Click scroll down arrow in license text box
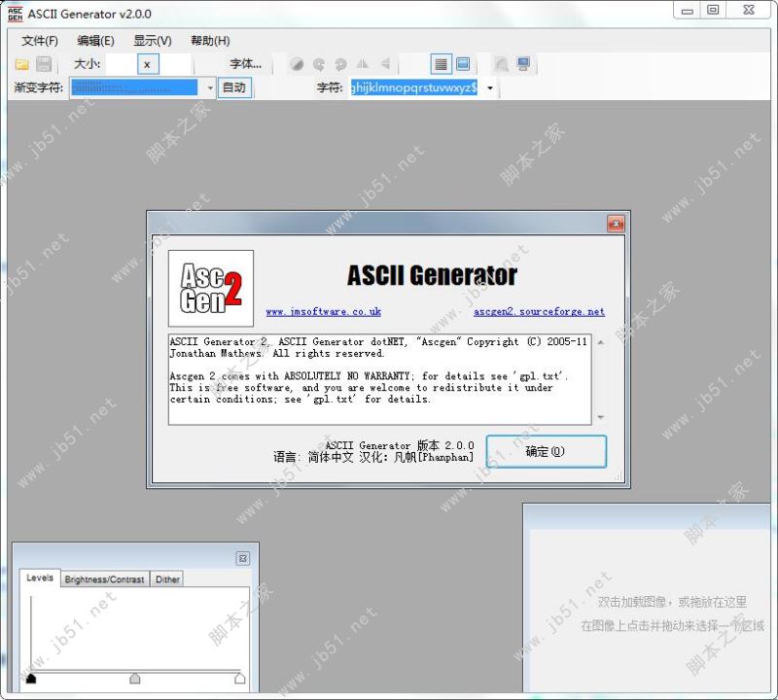The width and height of the screenshot is (778, 700). pos(601,417)
